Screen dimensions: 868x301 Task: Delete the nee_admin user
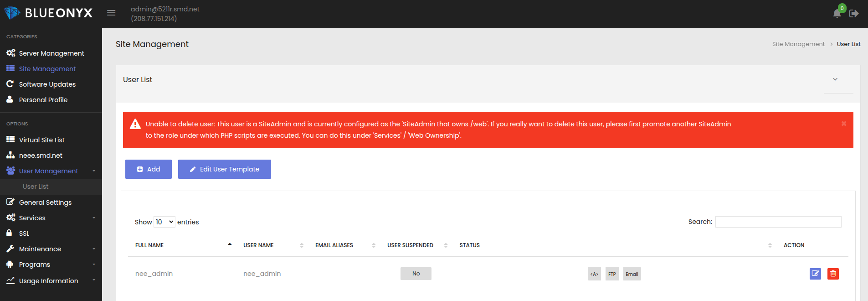click(833, 274)
